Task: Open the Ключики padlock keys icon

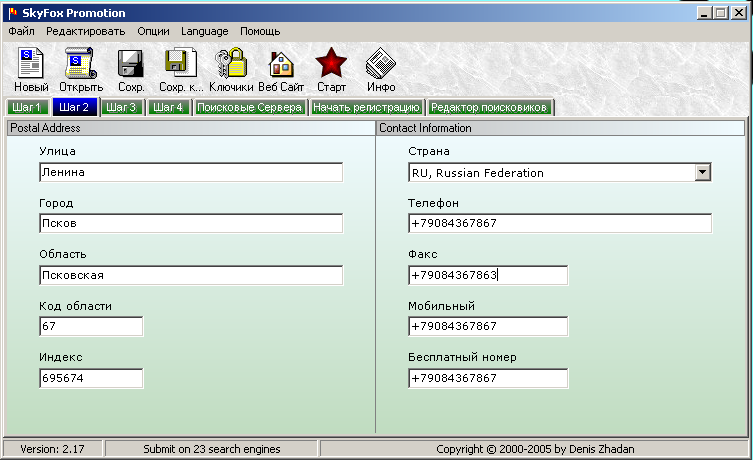Action: point(231,62)
